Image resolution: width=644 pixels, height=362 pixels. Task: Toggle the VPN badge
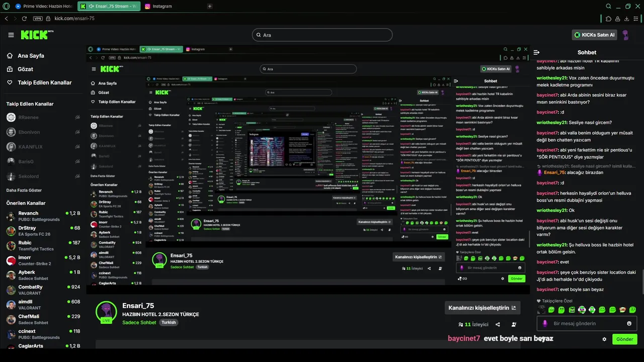(x=38, y=19)
